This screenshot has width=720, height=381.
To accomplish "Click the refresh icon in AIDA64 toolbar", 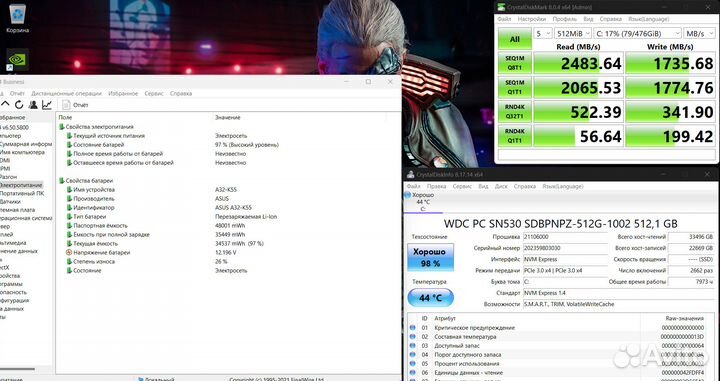I will (19, 105).
